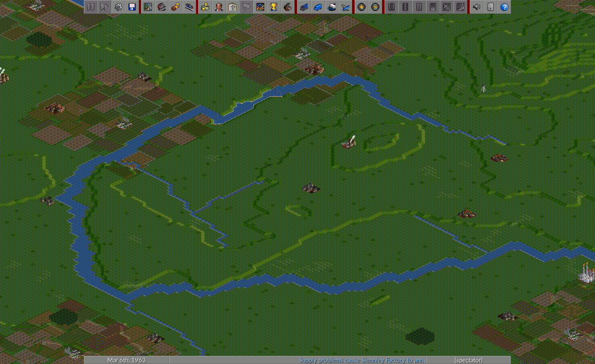Select the smoking industry beside the ring-shaped hill
The image size is (595, 364).
pyautogui.click(x=349, y=142)
